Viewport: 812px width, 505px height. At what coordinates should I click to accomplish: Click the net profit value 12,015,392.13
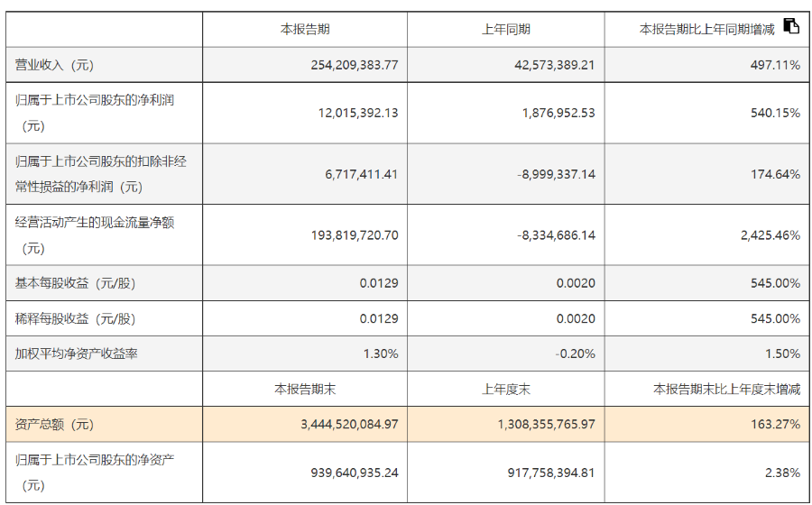click(358, 113)
